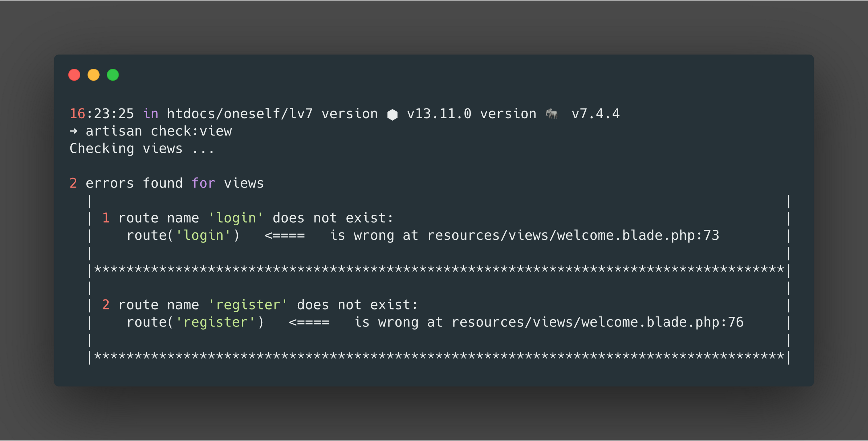Click the 'Checking views ...' output line
868x441 pixels.
tap(142, 149)
